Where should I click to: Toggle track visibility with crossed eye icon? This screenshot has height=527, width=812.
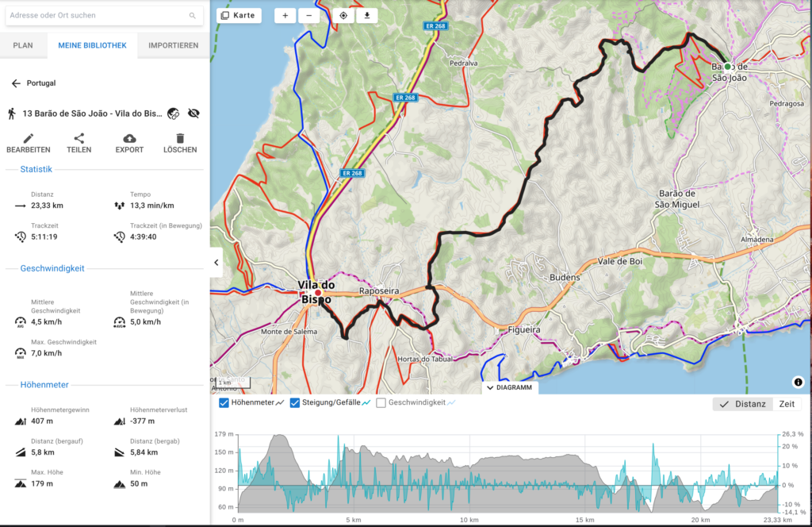194,113
